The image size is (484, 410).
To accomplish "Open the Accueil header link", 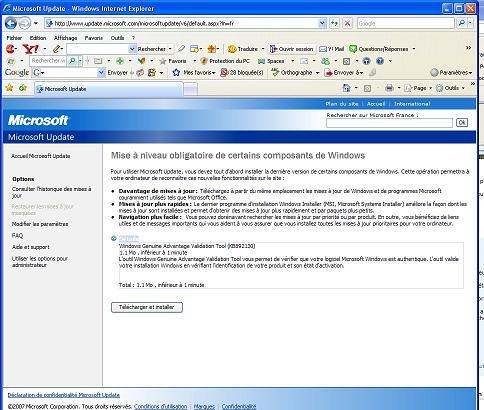I will [x=376, y=104].
